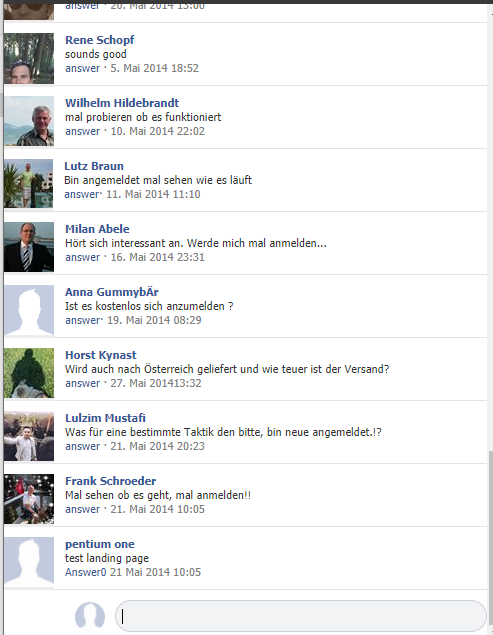Click the Lutz Braun name link
This screenshot has height=635, width=493.
pyautogui.click(x=94, y=166)
